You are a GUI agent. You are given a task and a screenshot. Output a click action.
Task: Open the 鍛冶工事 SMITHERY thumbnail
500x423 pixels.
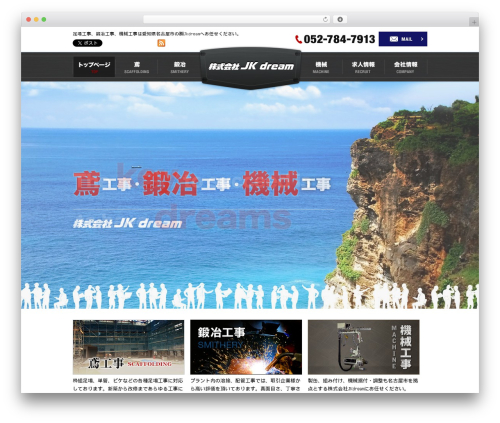pyautogui.click(x=246, y=347)
